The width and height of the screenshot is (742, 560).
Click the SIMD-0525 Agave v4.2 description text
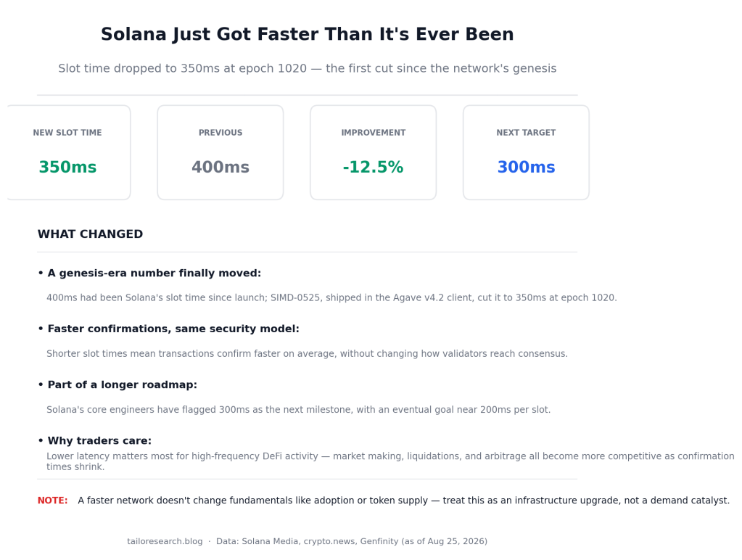[x=331, y=297]
